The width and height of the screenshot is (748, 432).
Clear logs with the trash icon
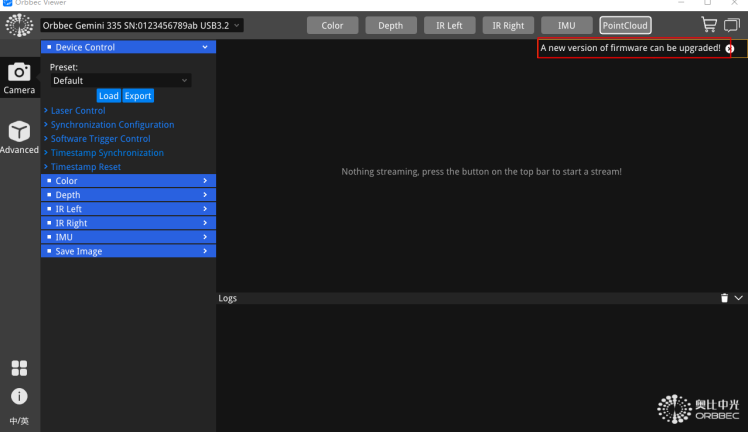point(724,298)
